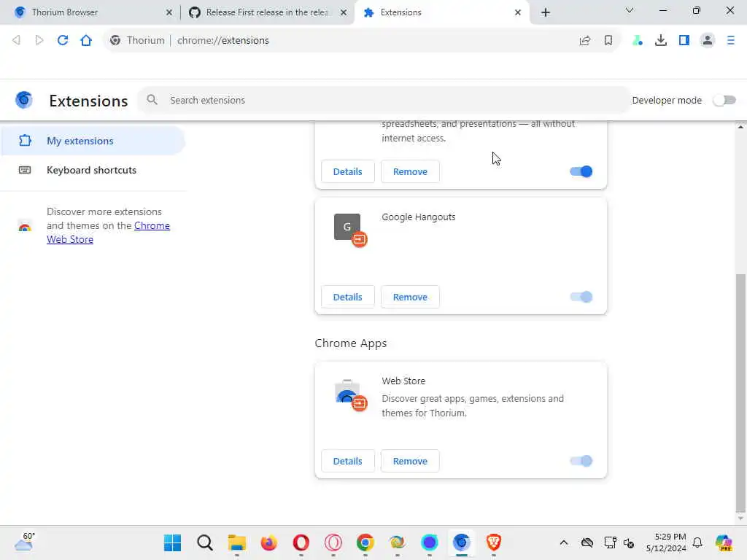Open the Thorium main menu

pos(731,41)
